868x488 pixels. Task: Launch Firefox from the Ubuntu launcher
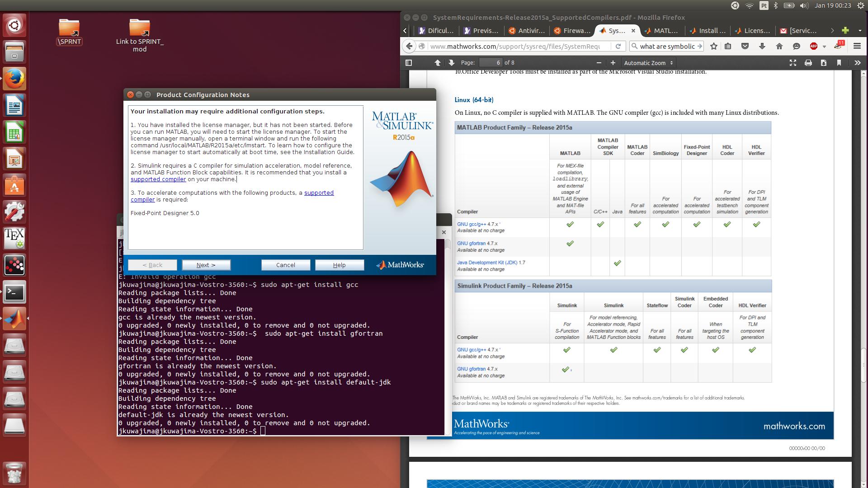[14, 79]
